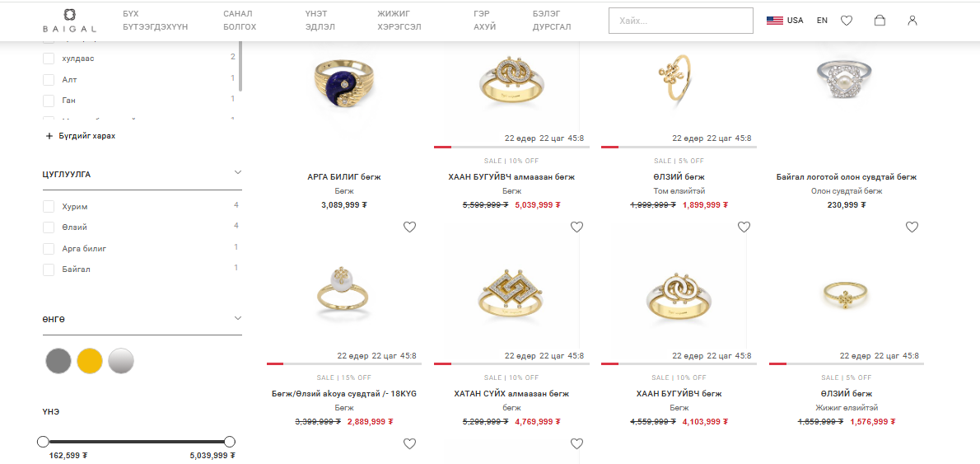
Task: Check the Хурим collection checkbox
Action: coord(49,206)
